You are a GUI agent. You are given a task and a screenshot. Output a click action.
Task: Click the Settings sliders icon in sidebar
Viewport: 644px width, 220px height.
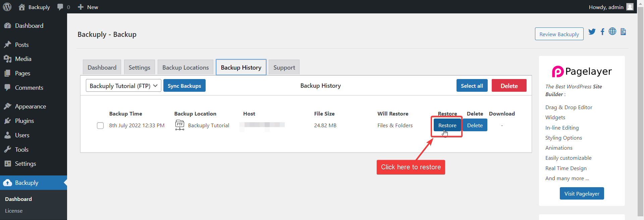tap(7, 164)
